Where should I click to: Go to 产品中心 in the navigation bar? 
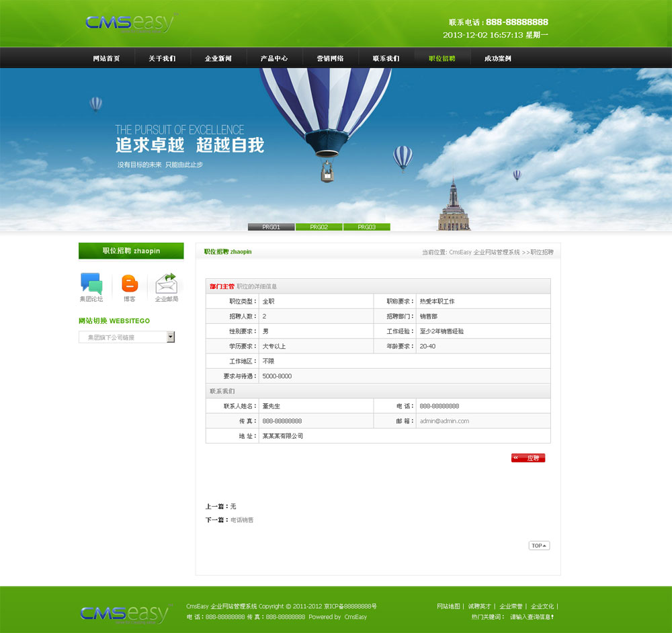click(274, 58)
